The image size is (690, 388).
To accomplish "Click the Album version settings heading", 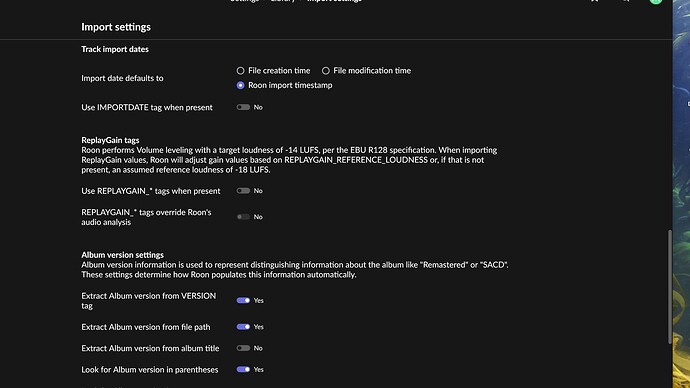I will pos(122,255).
